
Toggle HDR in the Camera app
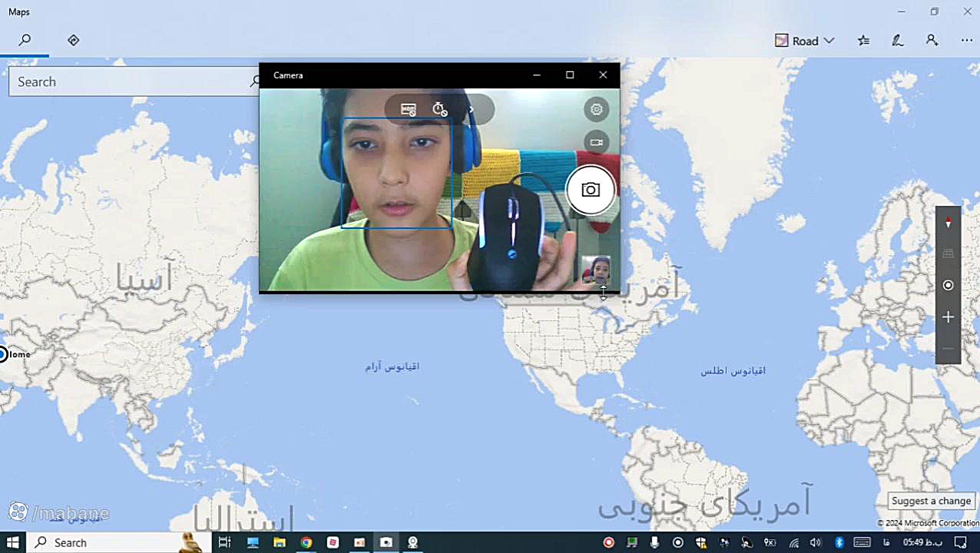(409, 109)
